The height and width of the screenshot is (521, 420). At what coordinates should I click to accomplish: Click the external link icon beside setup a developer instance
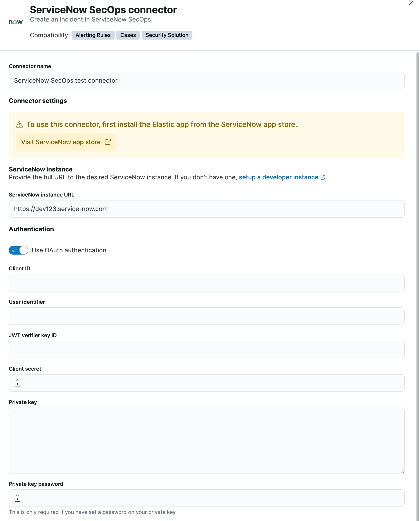coord(322,177)
